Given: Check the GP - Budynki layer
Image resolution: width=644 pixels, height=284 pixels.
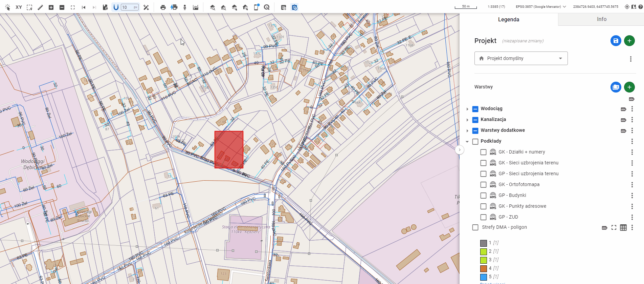Looking at the screenshot, I should click(483, 196).
